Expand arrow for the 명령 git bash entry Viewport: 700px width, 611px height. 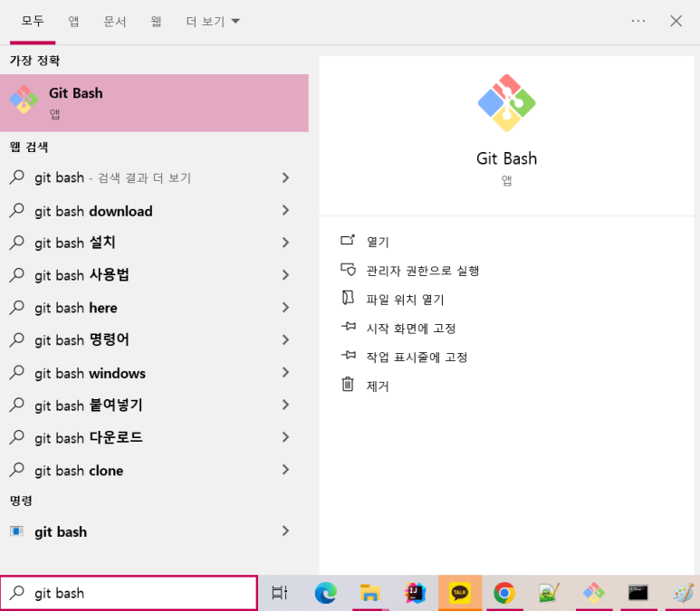(x=286, y=530)
